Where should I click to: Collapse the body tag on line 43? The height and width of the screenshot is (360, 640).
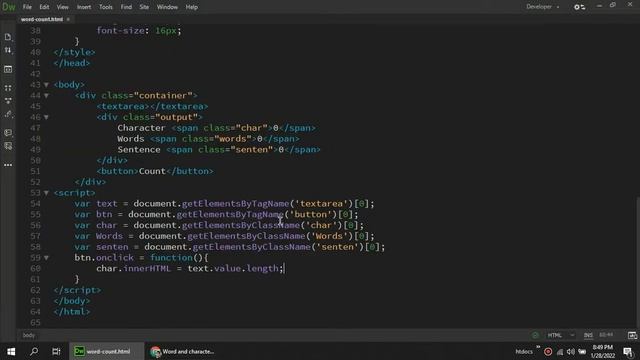[46, 85]
